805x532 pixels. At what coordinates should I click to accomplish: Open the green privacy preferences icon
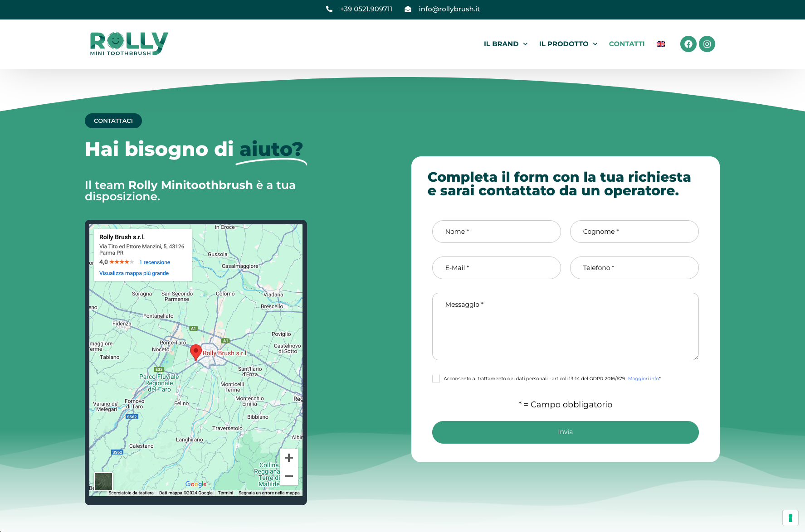tap(790, 517)
